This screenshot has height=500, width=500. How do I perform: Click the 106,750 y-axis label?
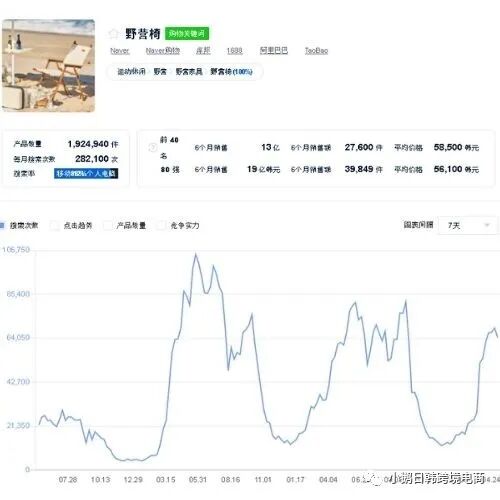pos(16,250)
